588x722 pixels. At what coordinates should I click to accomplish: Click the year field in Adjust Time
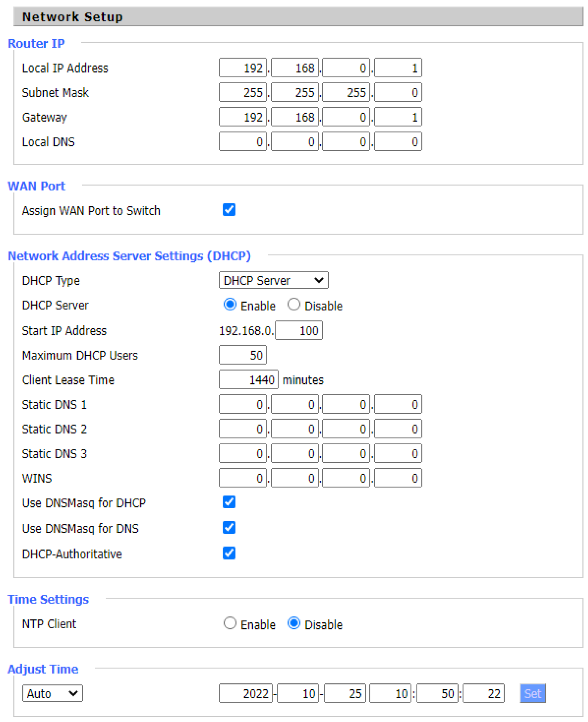coord(245,694)
